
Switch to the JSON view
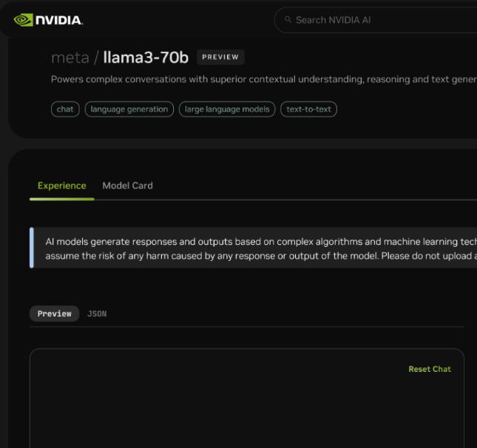pos(97,313)
